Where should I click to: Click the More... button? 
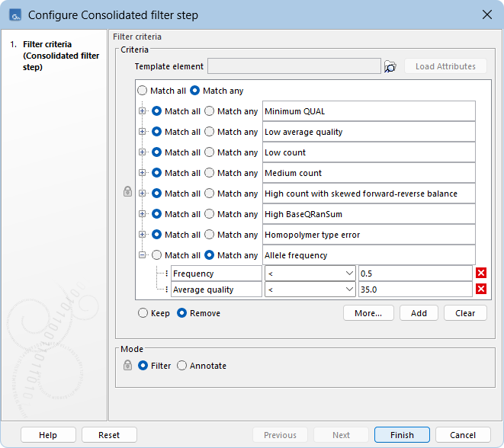click(368, 313)
